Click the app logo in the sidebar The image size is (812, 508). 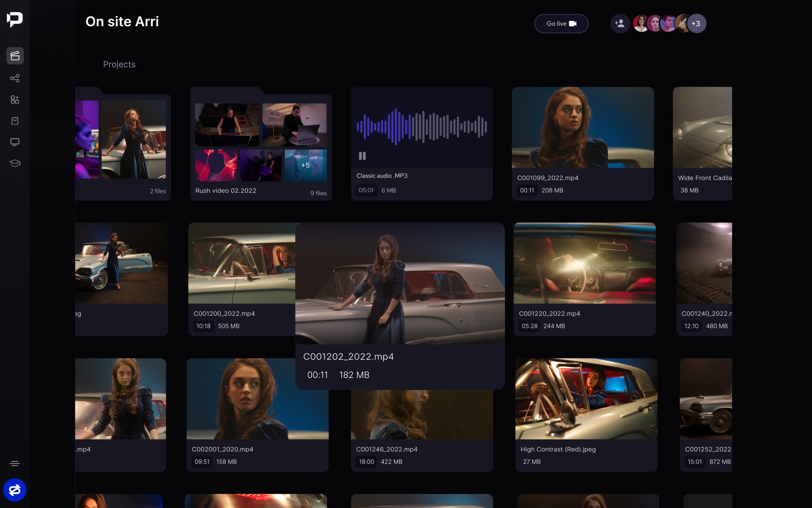[15, 19]
